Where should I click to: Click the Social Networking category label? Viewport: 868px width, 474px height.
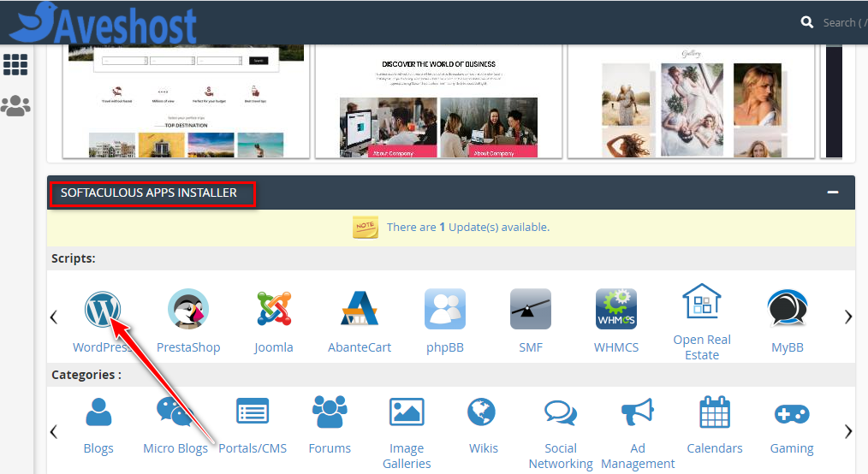coord(561,456)
